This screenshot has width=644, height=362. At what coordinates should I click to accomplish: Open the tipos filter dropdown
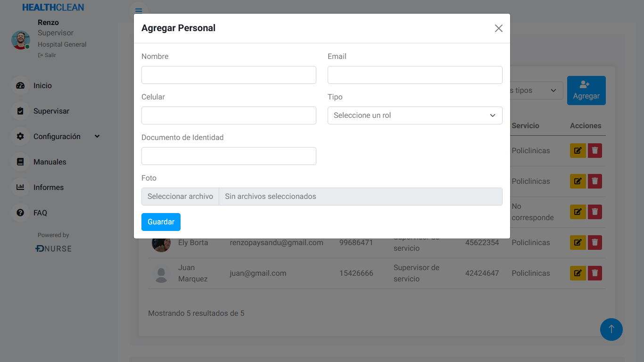pos(536,90)
